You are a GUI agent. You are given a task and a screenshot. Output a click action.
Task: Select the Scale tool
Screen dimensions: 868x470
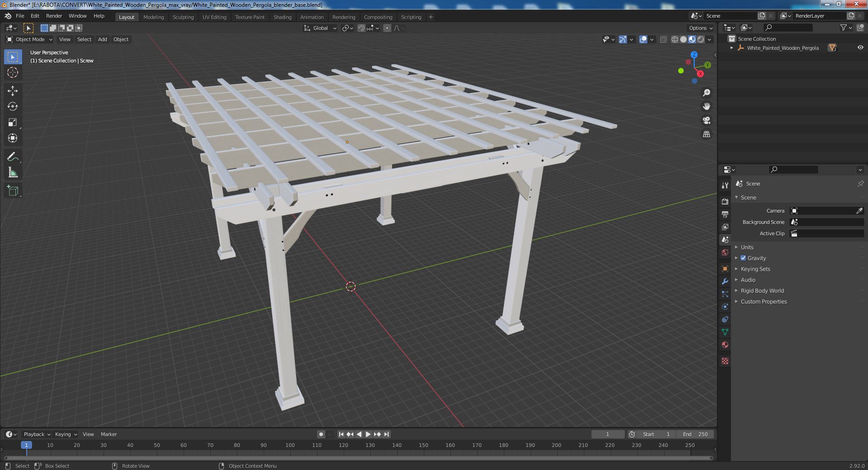pyautogui.click(x=13, y=123)
